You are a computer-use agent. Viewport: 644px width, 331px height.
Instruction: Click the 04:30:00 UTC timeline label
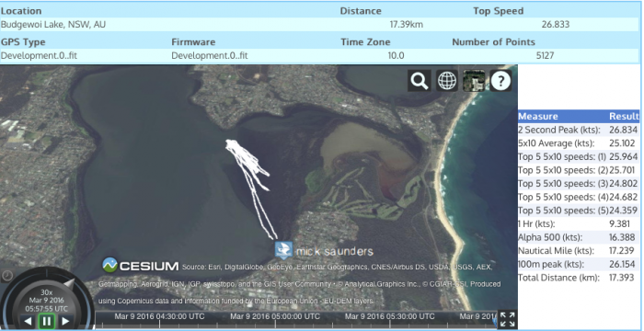tap(159, 316)
